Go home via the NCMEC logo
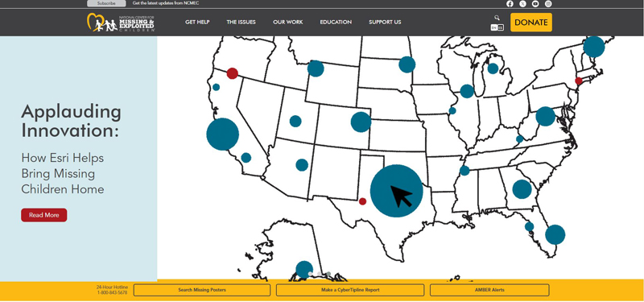 tap(121, 23)
